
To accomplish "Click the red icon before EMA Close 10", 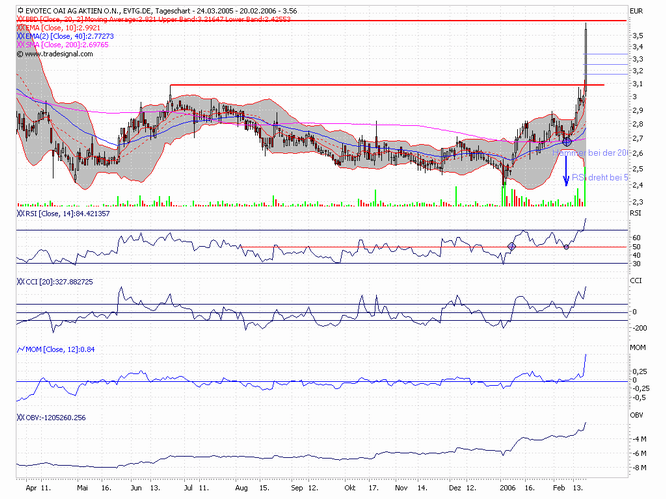I will pos(21,28).
